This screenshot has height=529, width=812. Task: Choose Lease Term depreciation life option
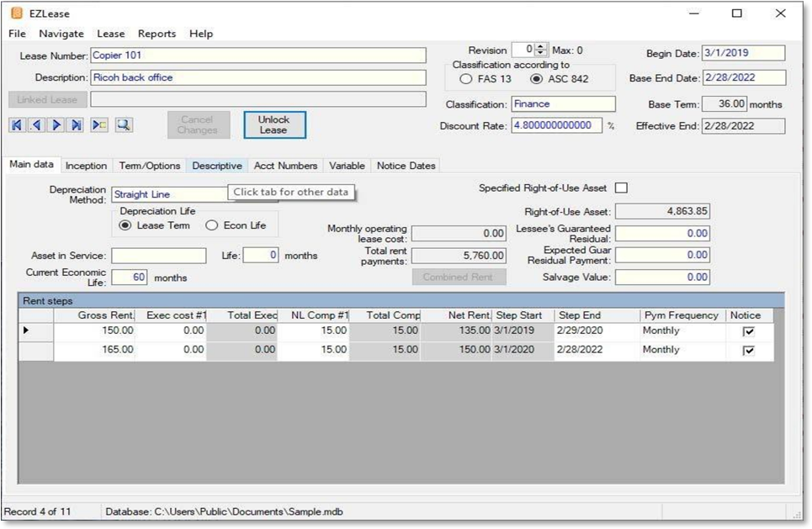[x=125, y=225]
